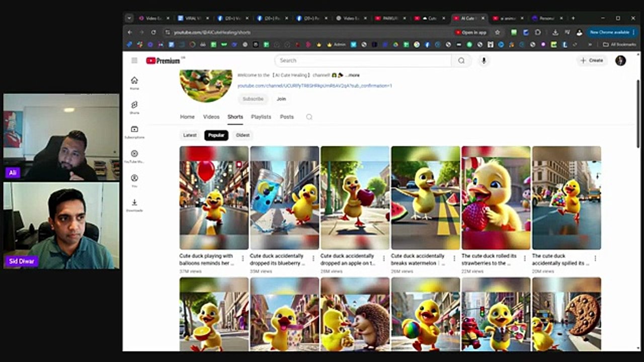The height and width of the screenshot is (362, 644).
Task: Open the YouTube guide hamburger menu
Action: pos(134,60)
